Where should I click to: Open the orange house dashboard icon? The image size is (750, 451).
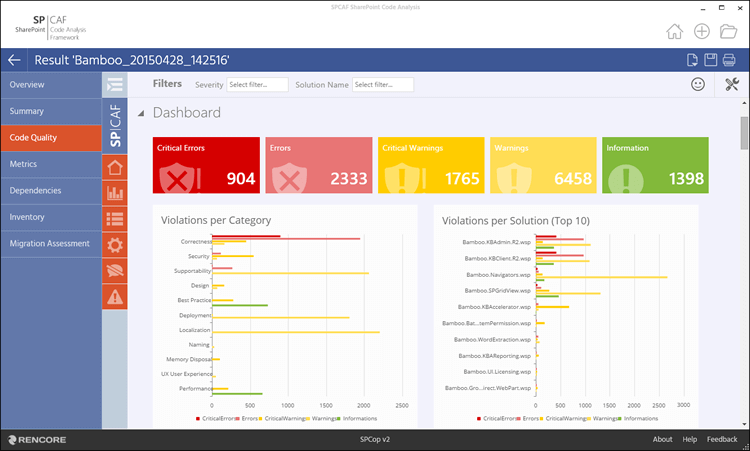pyautogui.click(x=115, y=167)
